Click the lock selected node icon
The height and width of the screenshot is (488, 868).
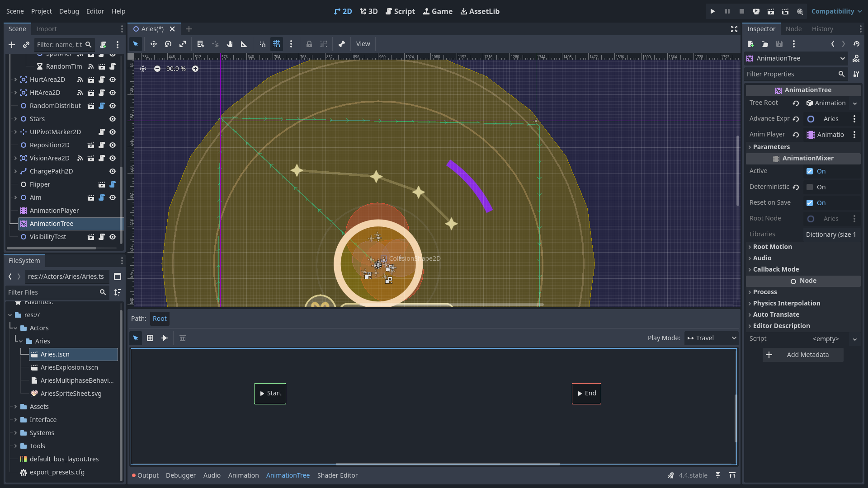click(x=309, y=44)
